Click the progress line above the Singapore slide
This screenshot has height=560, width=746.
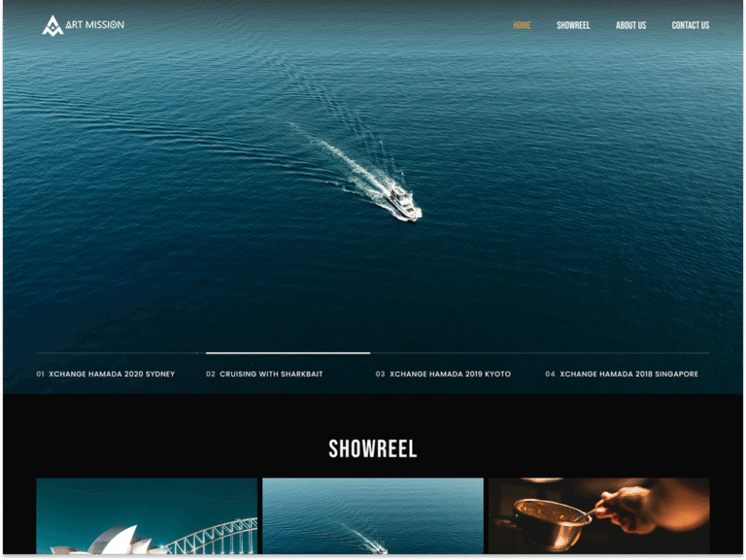click(x=627, y=353)
